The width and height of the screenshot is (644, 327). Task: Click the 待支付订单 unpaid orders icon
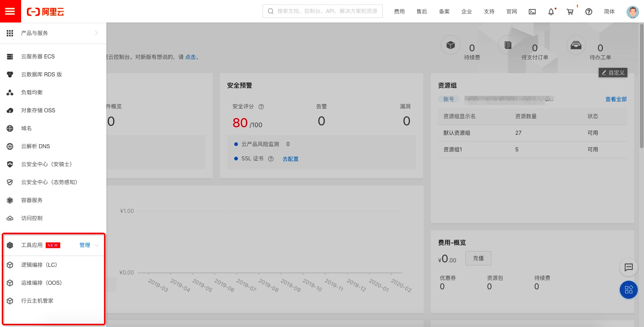coord(508,45)
